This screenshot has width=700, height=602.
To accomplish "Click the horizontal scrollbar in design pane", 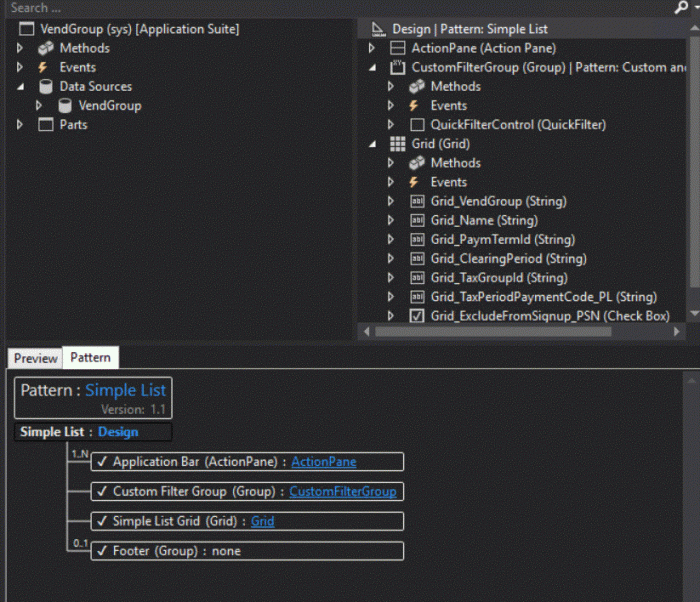I will (x=493, y=332).
